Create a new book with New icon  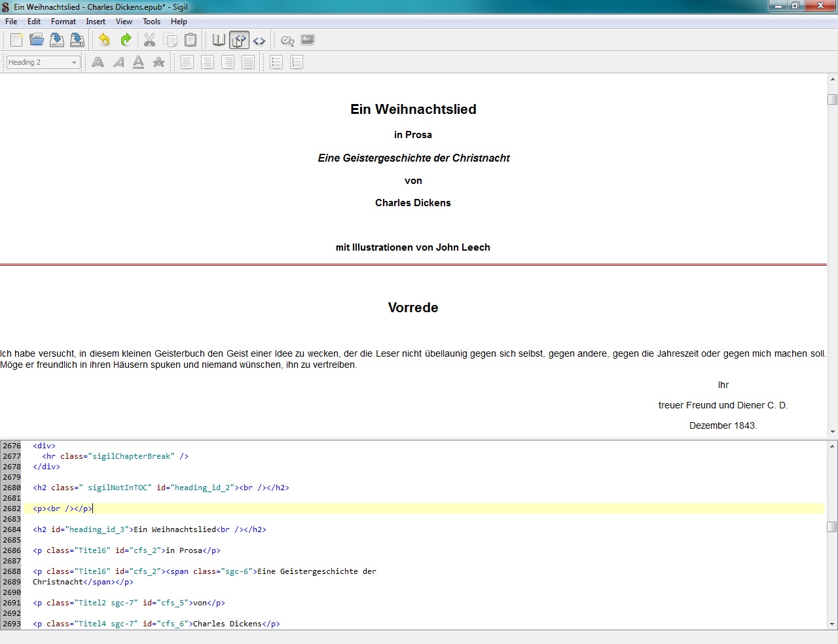pos(16,41)
